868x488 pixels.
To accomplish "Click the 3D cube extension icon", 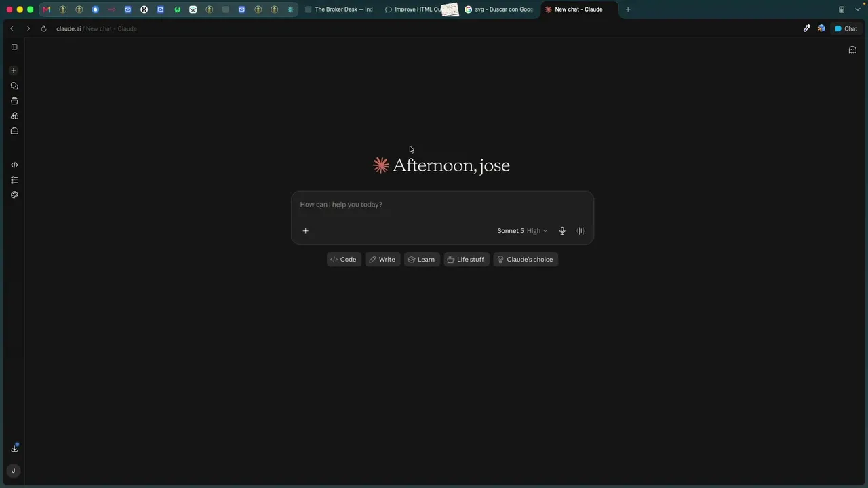I will click(821, 28).
